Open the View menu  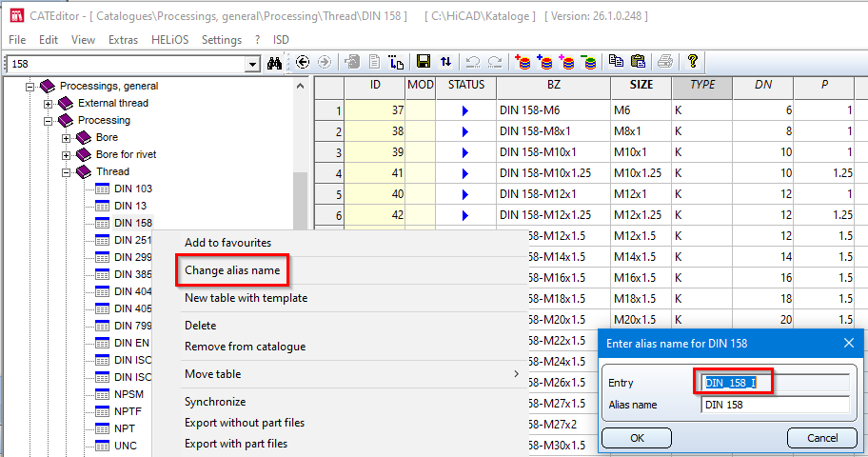click(x=83, y=40)
